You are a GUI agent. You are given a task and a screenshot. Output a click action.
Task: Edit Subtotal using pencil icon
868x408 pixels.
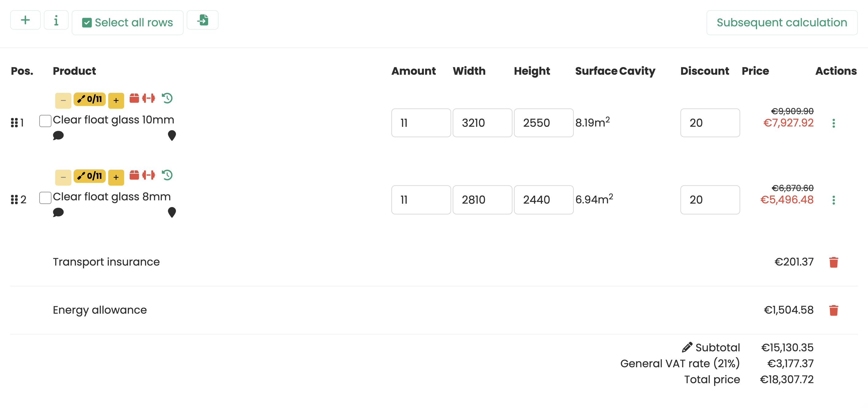pyautogui.click(x=687, y=347)
